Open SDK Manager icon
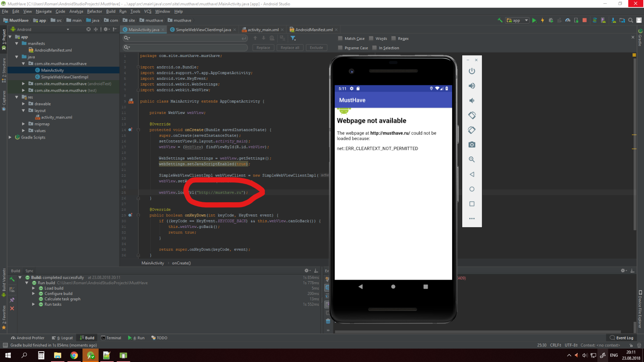This screenshot has height=362, width=644. click(x=614, y=20)
